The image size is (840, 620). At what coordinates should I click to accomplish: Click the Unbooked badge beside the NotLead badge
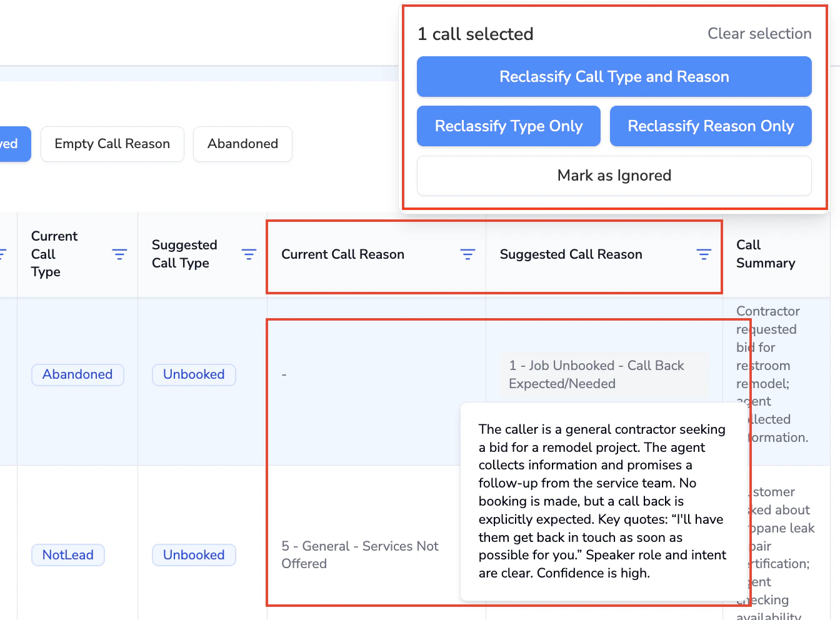194,555
